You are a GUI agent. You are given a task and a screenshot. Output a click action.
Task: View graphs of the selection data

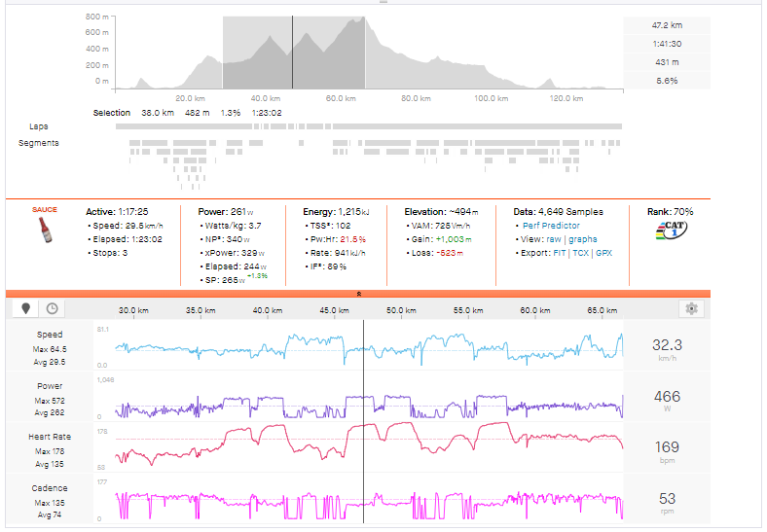coord(584,239)
